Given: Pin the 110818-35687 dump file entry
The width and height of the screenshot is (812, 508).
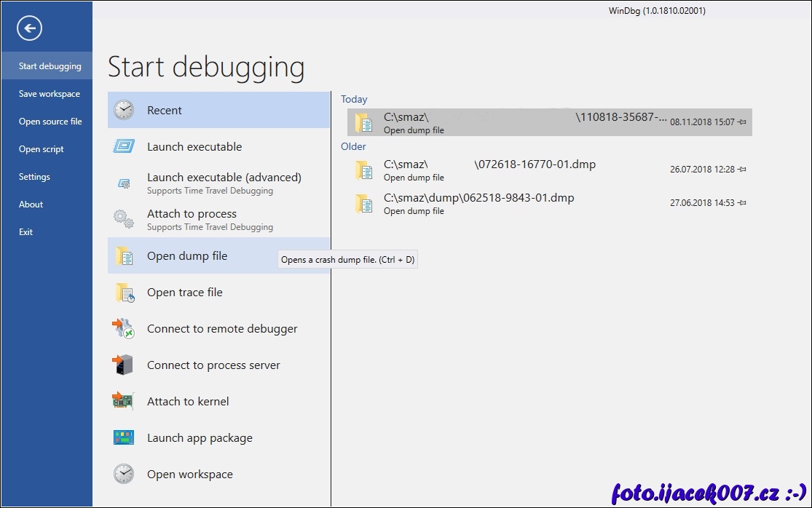Looking at the screenshot, I should tap(742, 123).
